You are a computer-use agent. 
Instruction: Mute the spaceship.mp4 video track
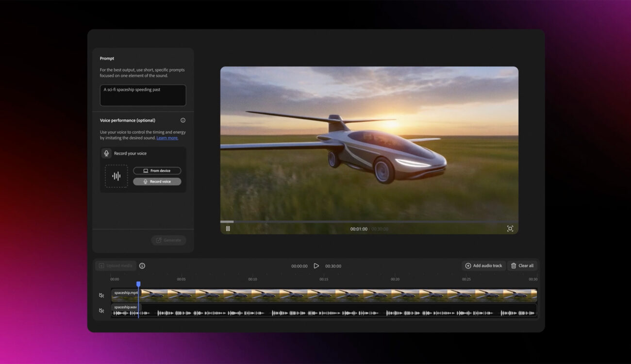tap(101, 296)
